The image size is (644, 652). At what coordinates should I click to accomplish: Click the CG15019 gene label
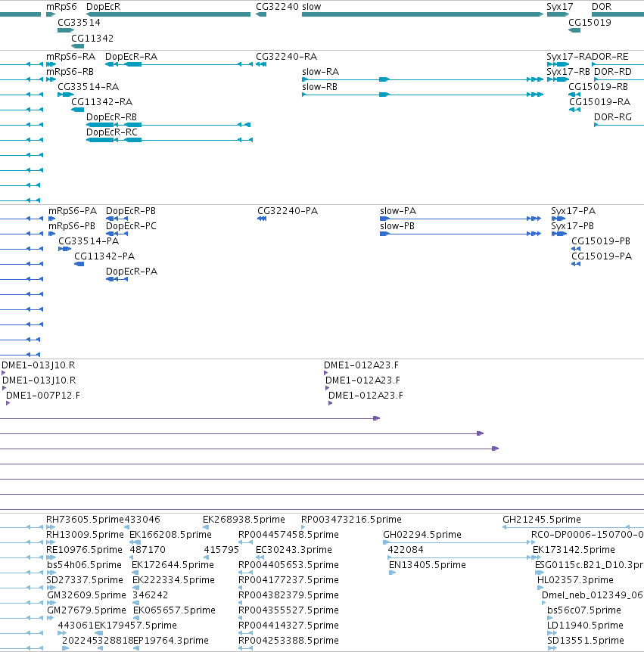[590, 23]
